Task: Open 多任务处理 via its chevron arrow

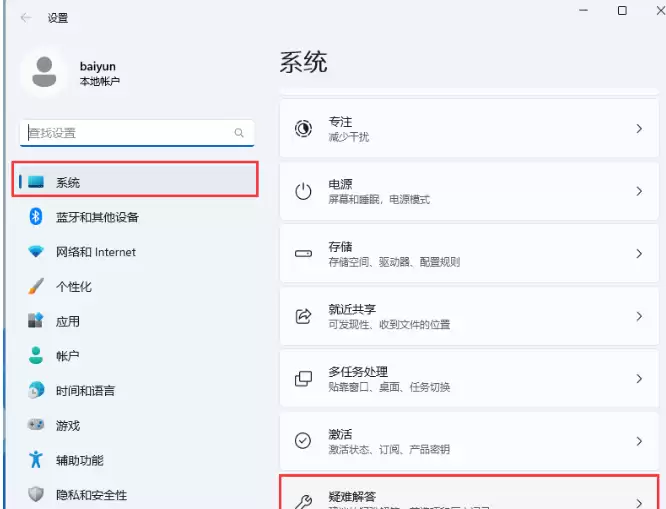Action: point(639,379)
